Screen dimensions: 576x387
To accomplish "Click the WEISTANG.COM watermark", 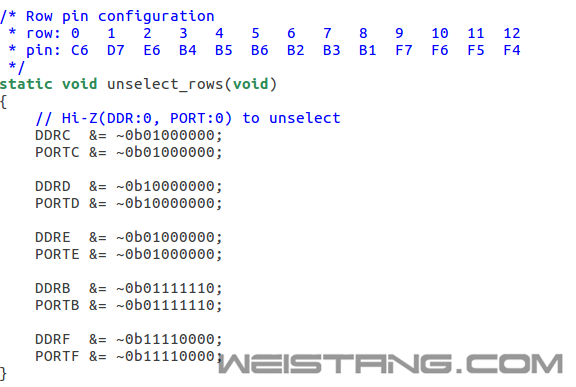I will tap(390, 364).
